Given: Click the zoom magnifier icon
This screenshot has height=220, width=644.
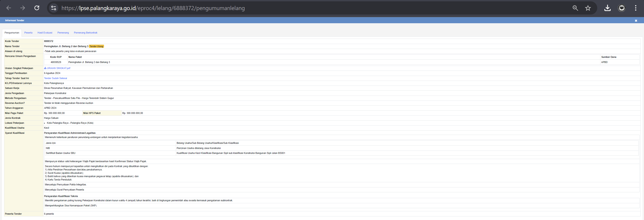Looking at the screenshot, I should click(x=575, y=8).
